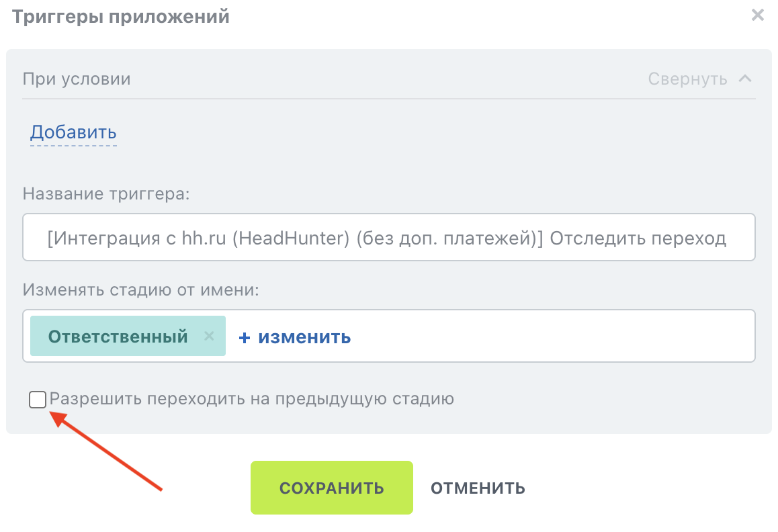This screenshot has width=778, height=532.
Task: Click empty area of the responsible-user field
Action: [551, 336]
